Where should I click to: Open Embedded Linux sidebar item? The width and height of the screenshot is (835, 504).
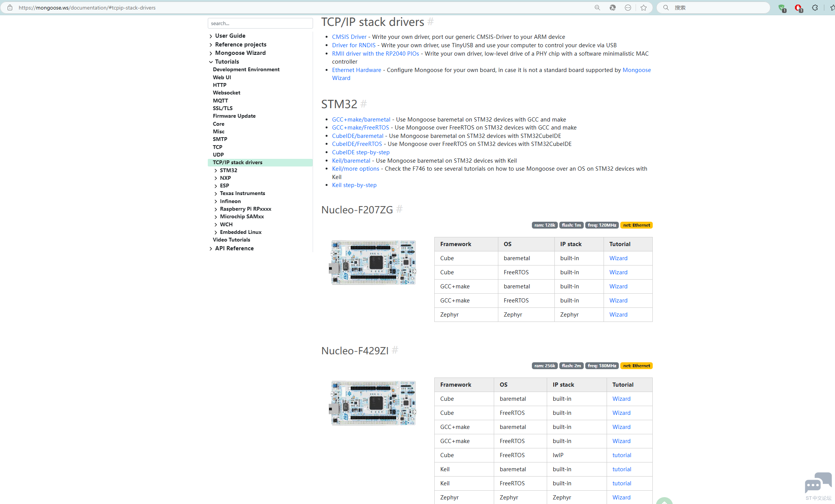[x=241, y=232]
